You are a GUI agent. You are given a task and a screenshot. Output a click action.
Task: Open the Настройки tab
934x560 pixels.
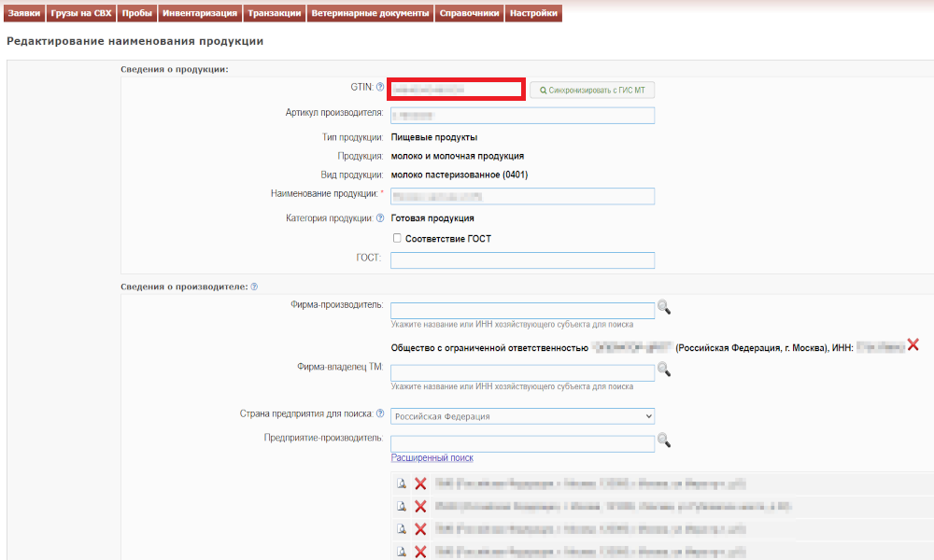(533, 13)
